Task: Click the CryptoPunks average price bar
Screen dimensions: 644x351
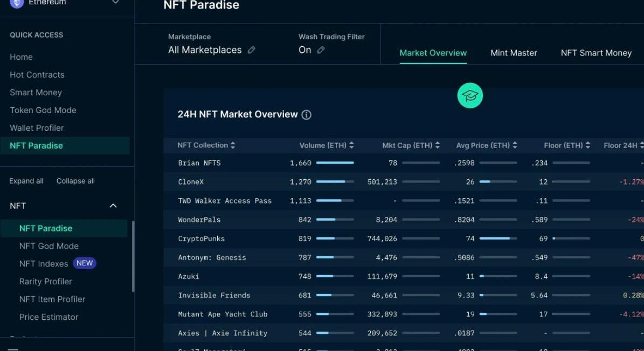Action: click(x=498, y=238)
